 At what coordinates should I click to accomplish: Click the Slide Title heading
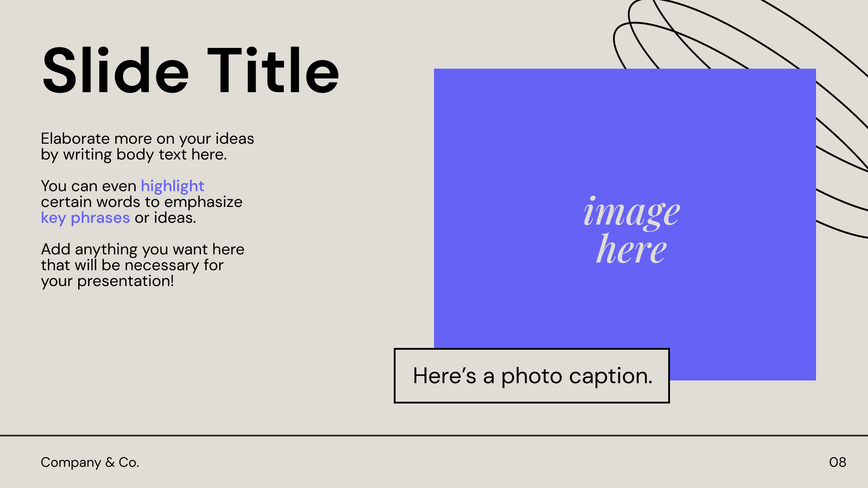click(x=190, y=71)
